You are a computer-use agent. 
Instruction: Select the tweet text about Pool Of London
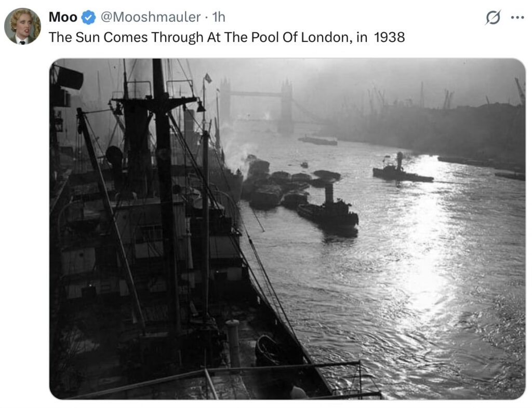click(227, 37)
